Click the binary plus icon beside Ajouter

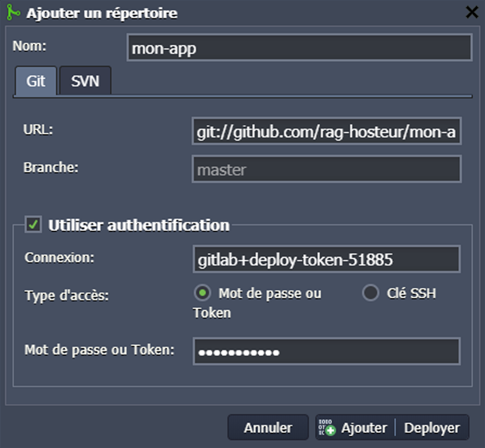coord(326,427)
